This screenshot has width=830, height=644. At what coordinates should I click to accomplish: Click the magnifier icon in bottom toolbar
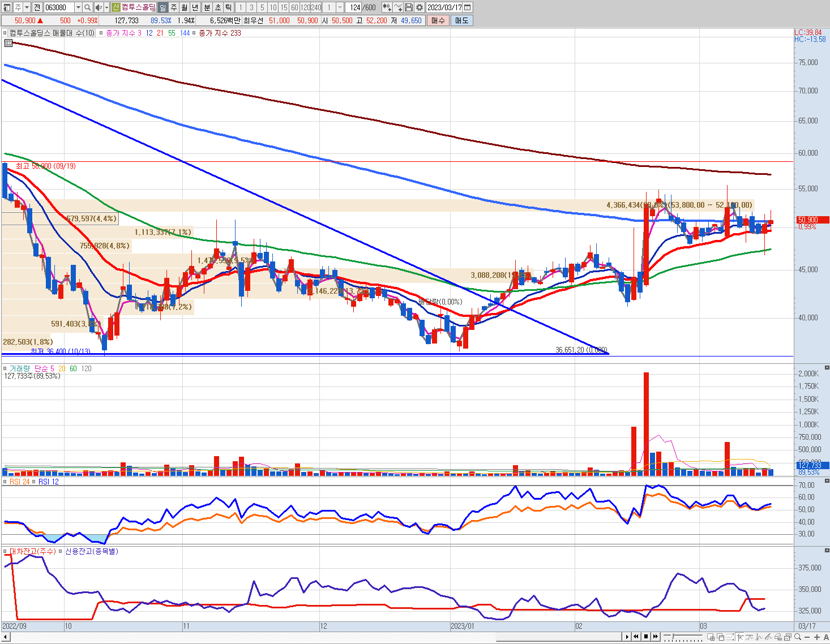pyautogui.click(x=797, y=637)
